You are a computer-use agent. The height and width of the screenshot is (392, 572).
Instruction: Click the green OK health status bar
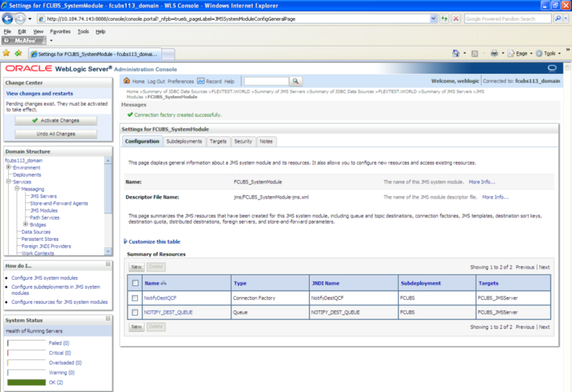26,382
